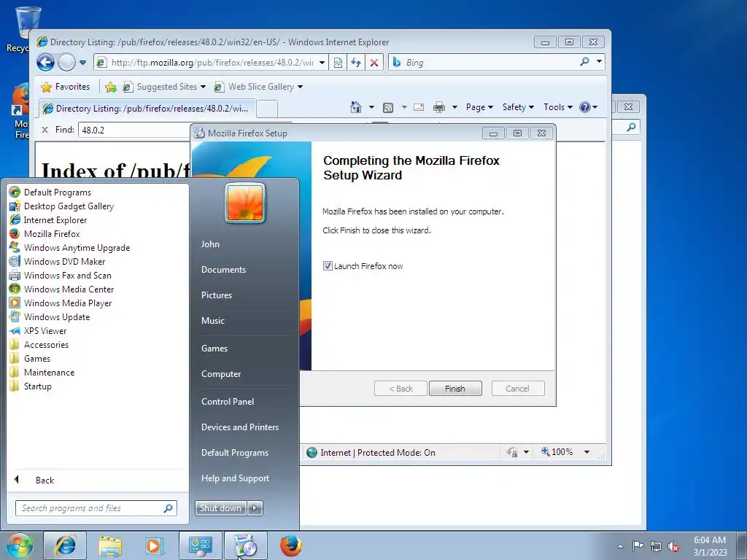
Task: Click Action Center flag tray icon
Action: (x=638, y=545)
